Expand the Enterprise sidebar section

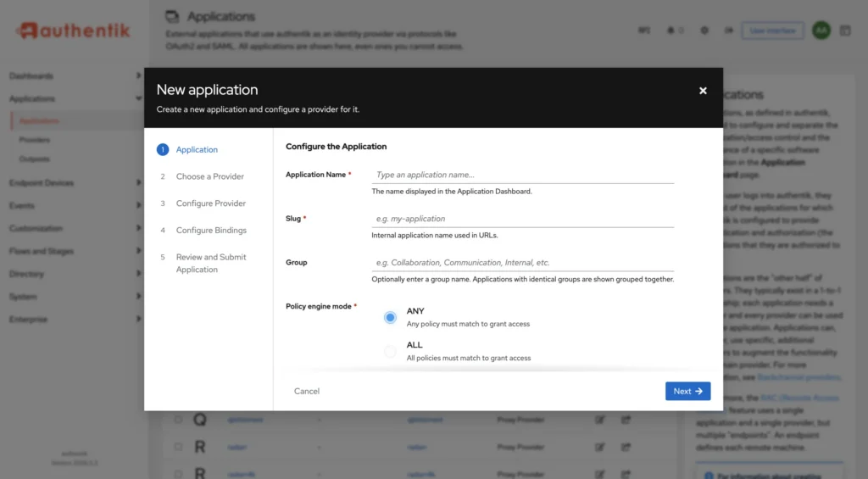[75, 319]
